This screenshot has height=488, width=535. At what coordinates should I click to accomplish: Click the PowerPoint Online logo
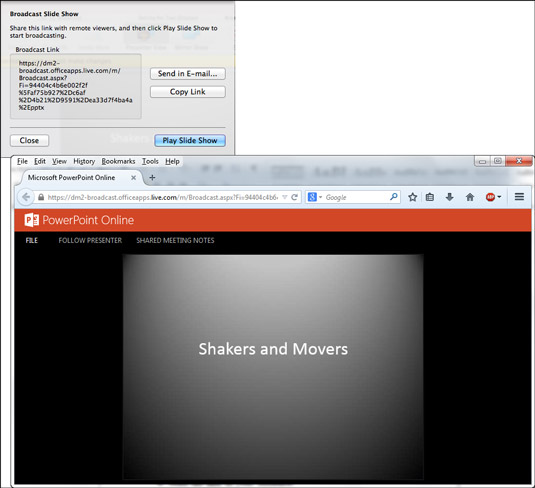pyautogui.click(x=79, y=220)
